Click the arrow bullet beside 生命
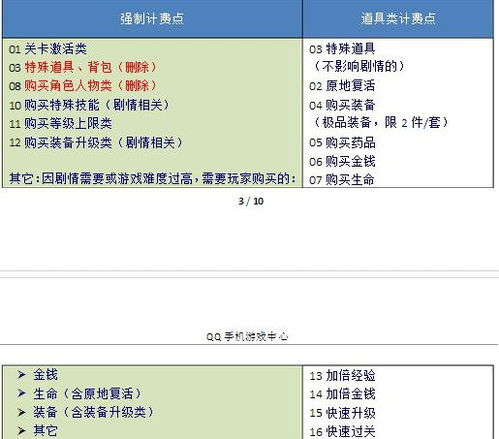The width and height of the screenshot is (499, 439). (22, 393)
